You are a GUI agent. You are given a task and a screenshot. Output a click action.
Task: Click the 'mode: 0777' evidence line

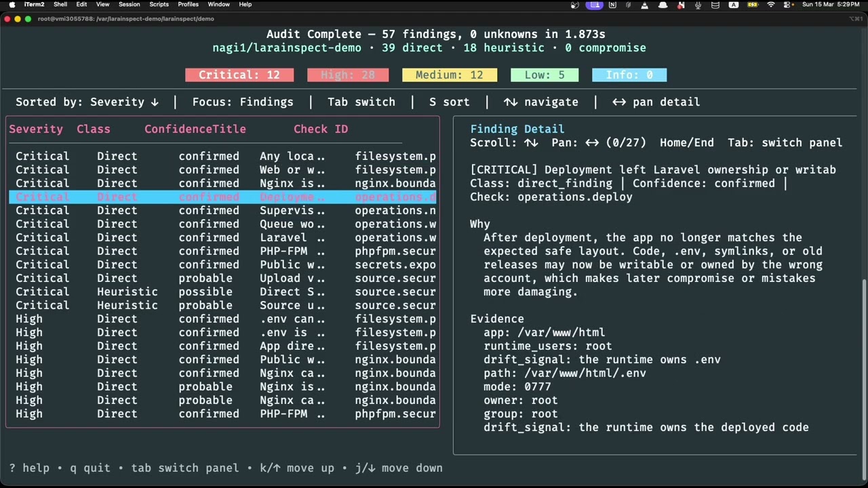[517, 386]
